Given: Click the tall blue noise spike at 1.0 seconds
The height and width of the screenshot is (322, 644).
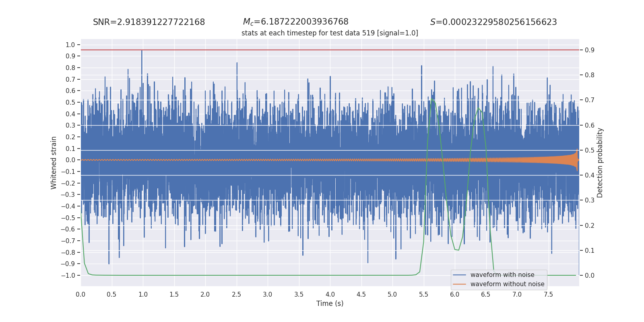Looking at the screenshot, I should tap(142, 64).
